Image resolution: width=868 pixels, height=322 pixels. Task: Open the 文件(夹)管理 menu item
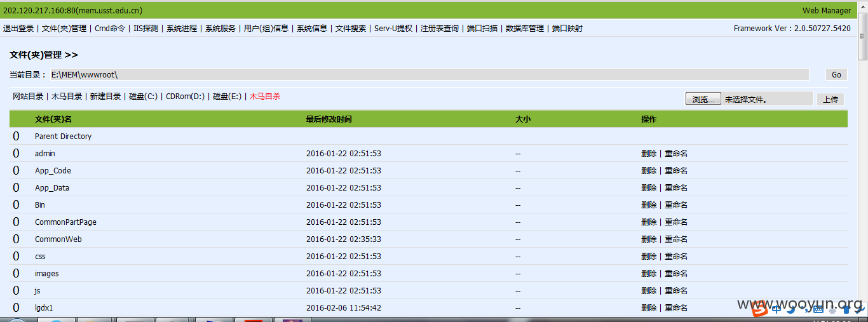[64, 29]
